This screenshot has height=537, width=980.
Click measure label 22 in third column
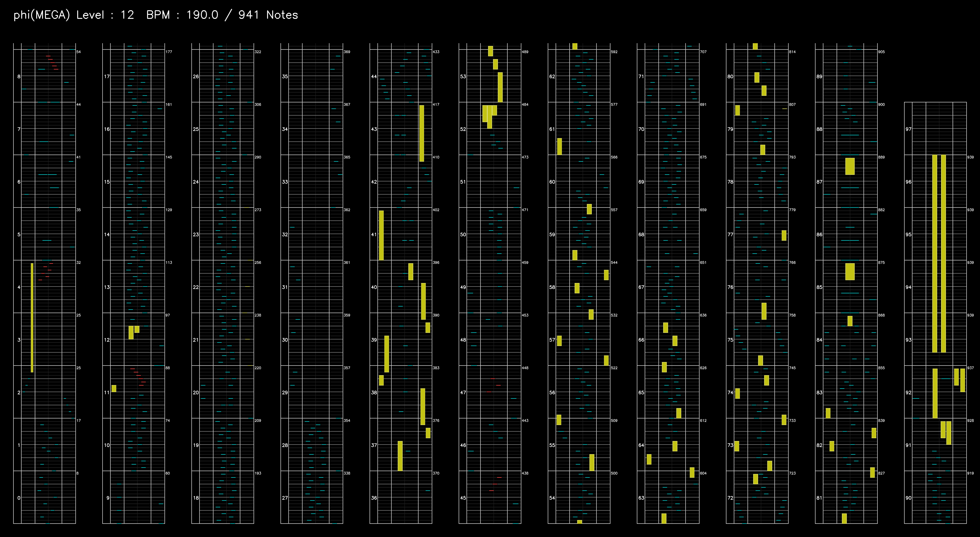tap(196, 287)
